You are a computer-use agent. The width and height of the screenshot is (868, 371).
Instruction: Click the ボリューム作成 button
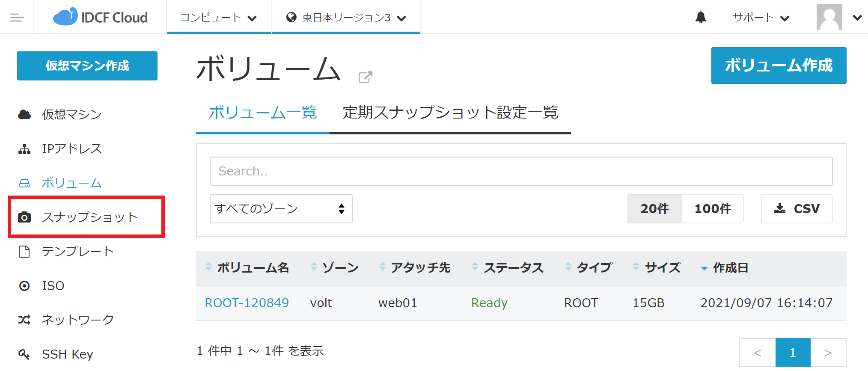pyautogui.click(x=779, y=65)
